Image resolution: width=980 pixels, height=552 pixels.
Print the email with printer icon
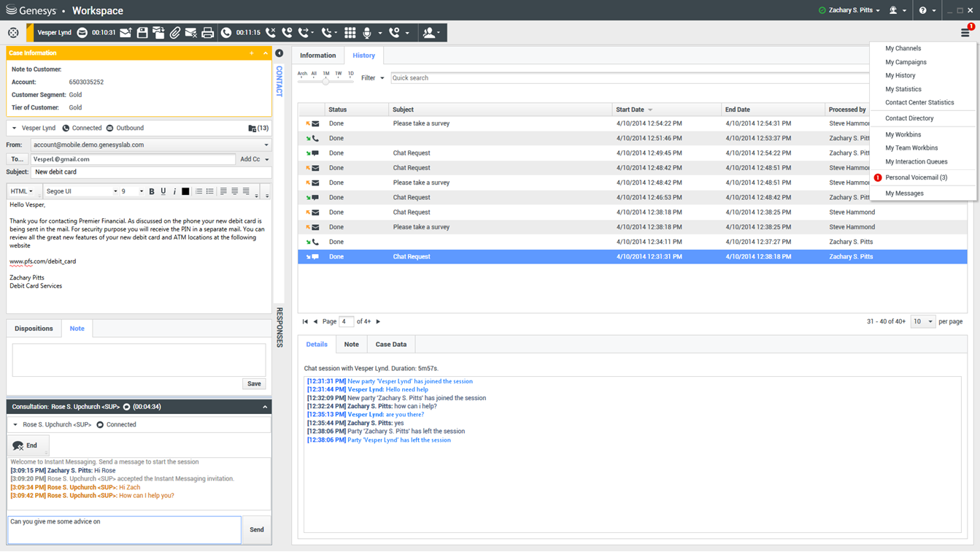207,33
